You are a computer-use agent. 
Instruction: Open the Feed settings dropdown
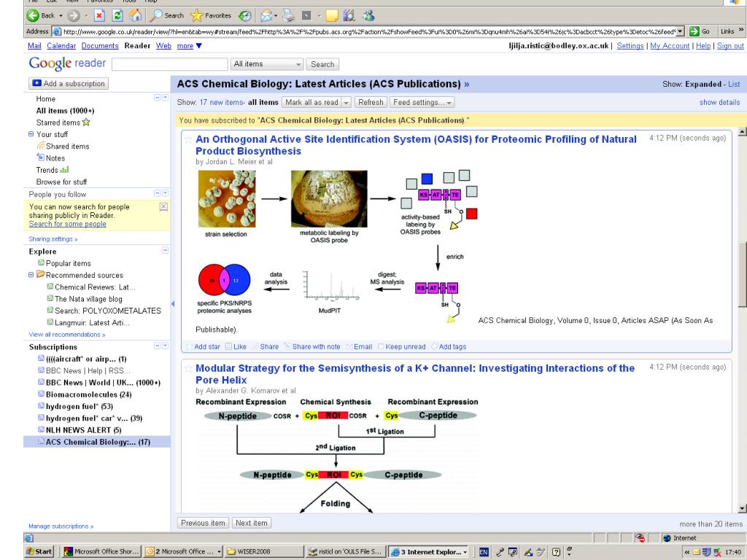(x=422, y=102)
